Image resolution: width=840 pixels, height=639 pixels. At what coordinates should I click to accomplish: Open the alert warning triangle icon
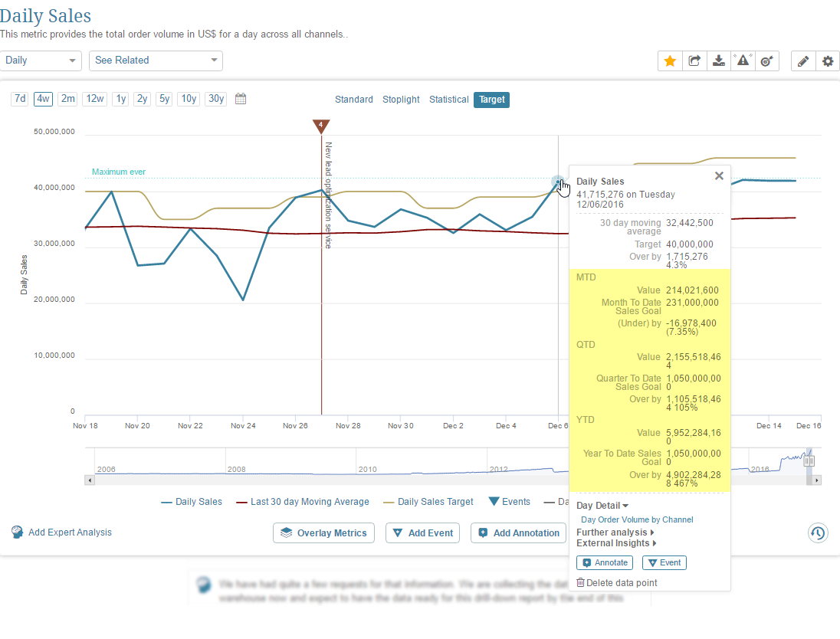pyautogui.click(x=743, y=61)
